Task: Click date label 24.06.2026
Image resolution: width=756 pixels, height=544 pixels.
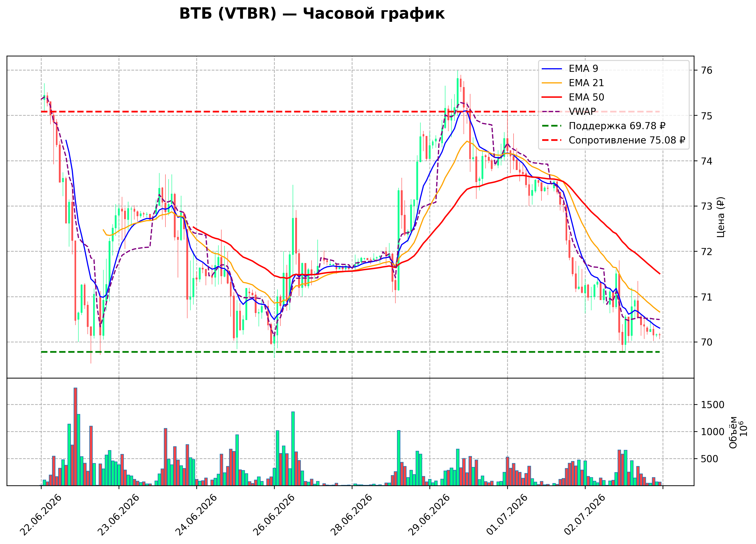Action: [x=196, y=515]
